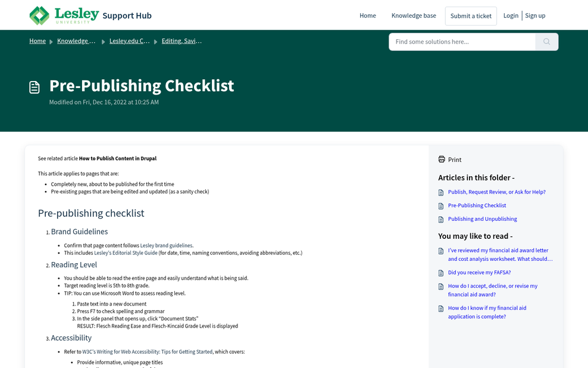Click the Pre-publishing checklist section heading

point(90,213)
